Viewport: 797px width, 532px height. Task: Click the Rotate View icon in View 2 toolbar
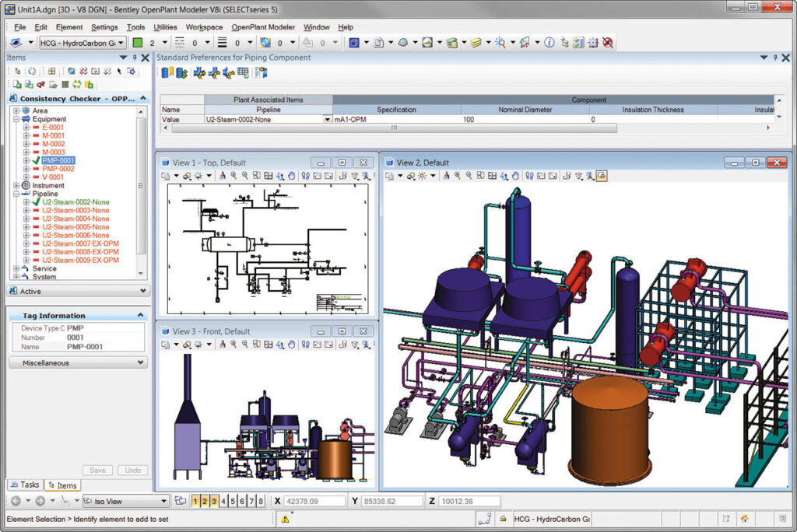pos(504,176)
